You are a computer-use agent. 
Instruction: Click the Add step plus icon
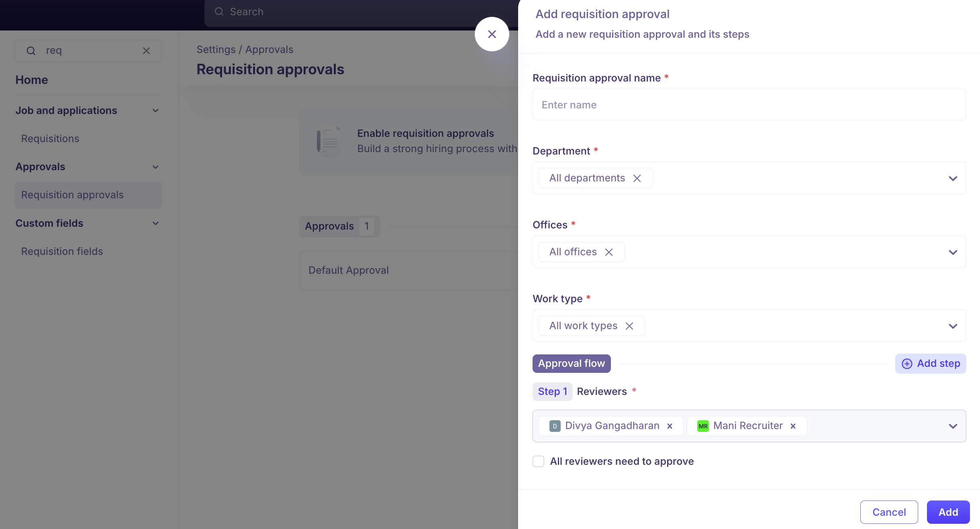(907, 364)
